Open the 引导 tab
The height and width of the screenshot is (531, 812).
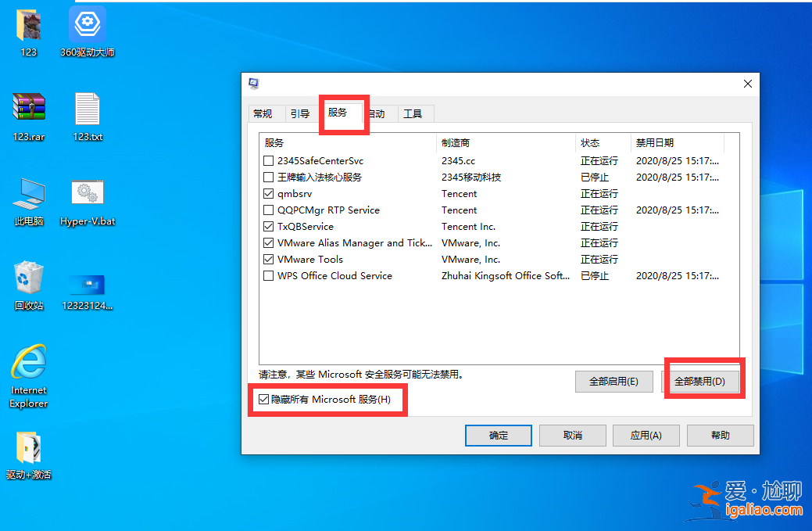click(x=300, y=113)
